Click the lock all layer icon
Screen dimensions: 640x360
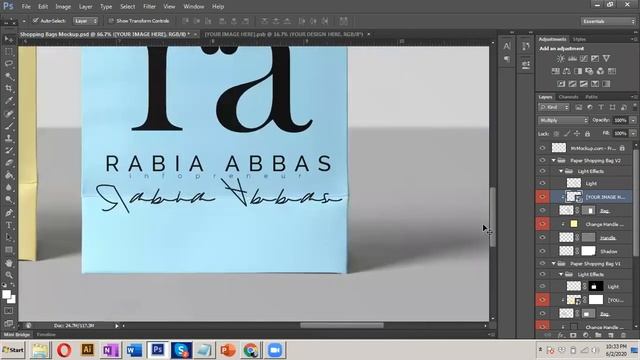coord(587,133)
